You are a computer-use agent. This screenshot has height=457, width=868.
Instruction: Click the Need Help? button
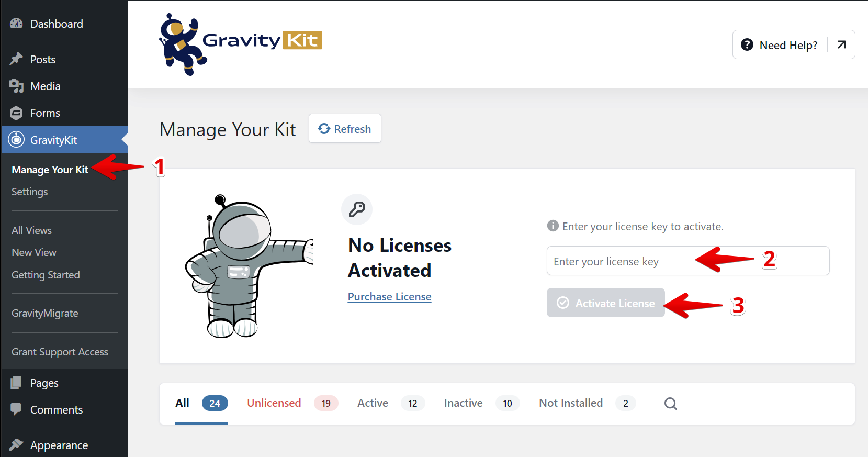click(781, 45)
